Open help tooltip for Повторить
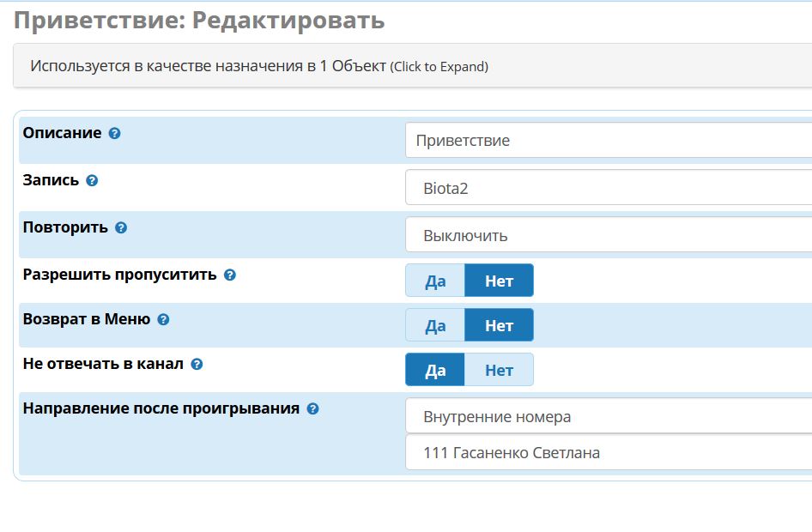This screenshot has width=812, height=532. pyautogui.click(x=121, y=228)
